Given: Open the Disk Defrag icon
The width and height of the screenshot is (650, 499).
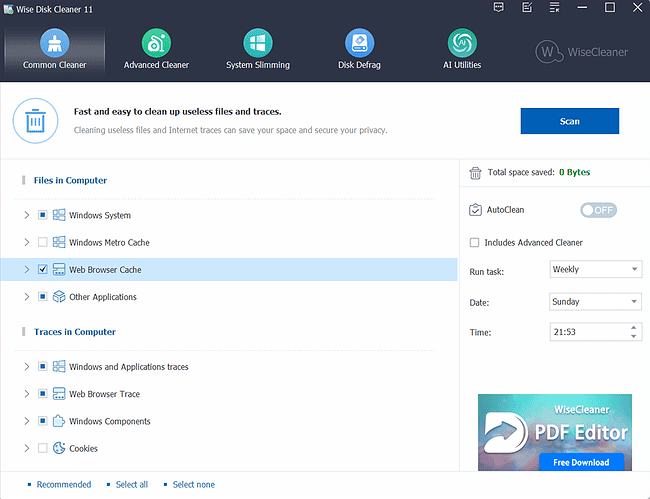Looking at the screenshot, I should click(x=359, y=43).
